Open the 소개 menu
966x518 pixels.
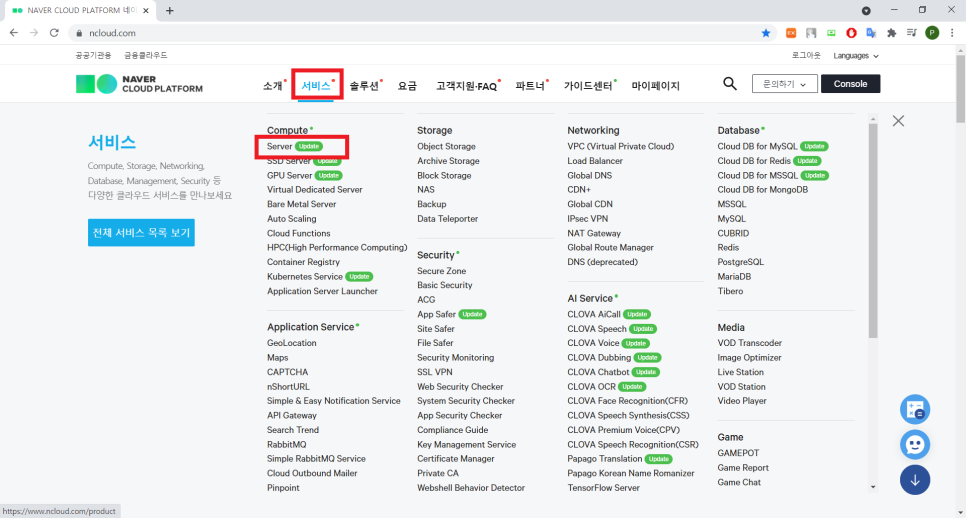point(273,86)
